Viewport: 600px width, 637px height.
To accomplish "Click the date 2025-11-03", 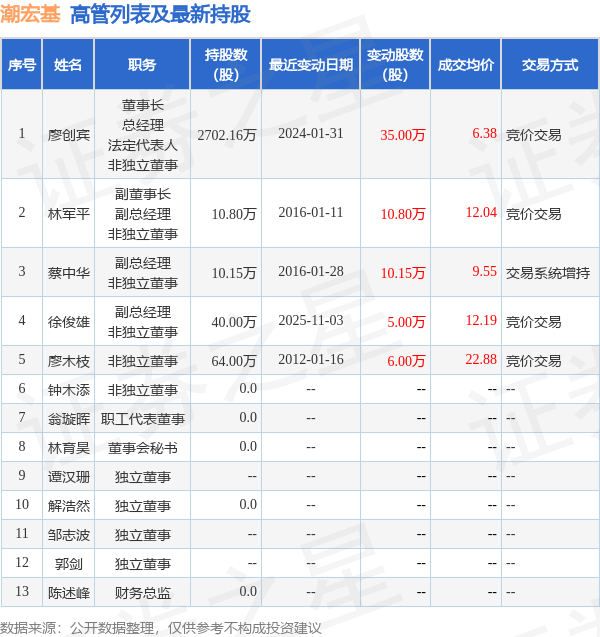I will pos(311,321).
